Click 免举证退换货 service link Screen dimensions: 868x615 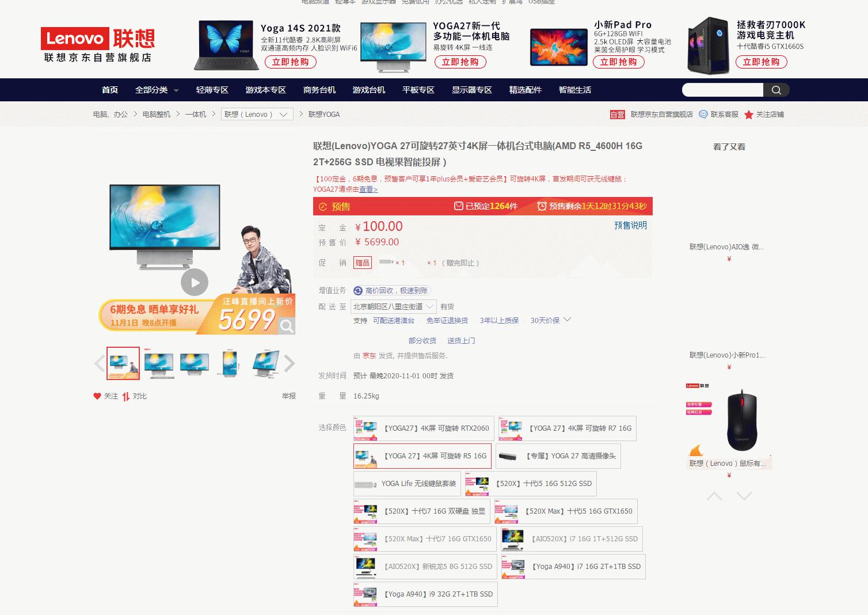pyautogui.click(x=447, y=321)
